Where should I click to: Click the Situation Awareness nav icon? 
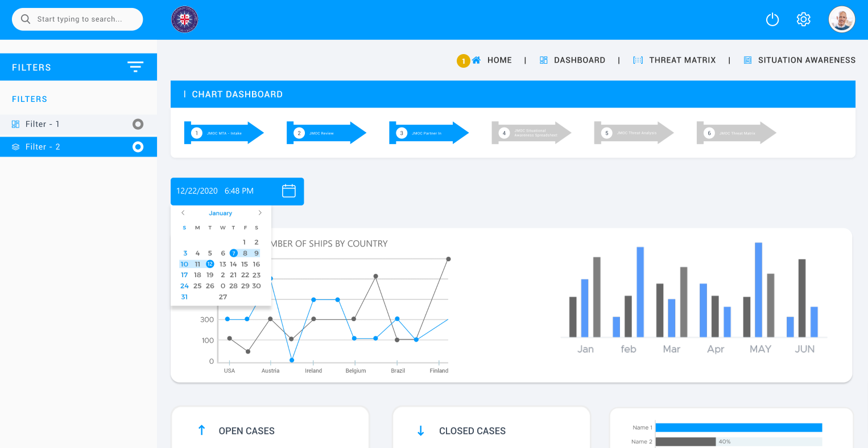pyautogui.click(x=748, y=60)
